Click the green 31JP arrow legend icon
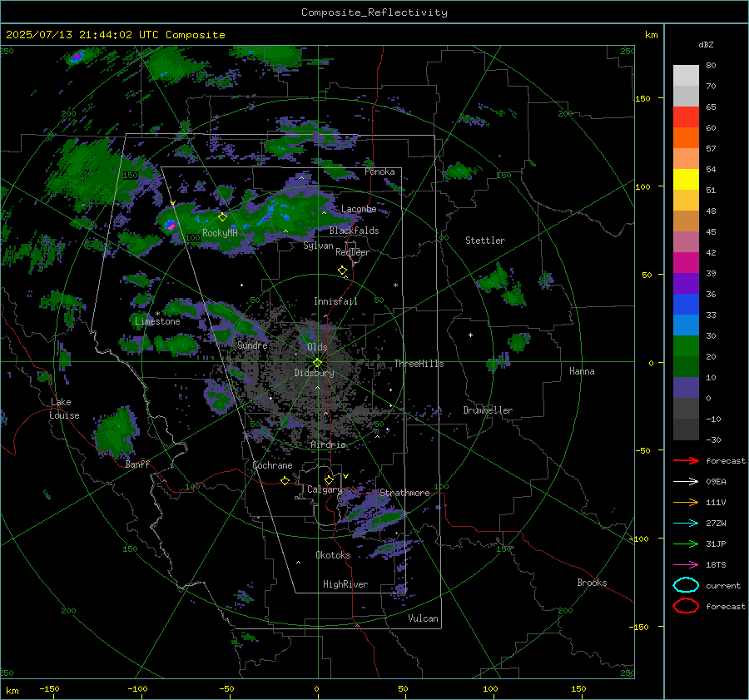Image resolution: width=749 pixels, height=700 pixels. [686, 544]
